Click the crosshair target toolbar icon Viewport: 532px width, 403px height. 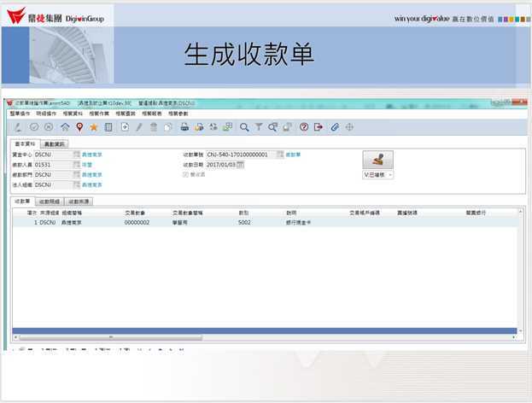(x=349, y=127)
